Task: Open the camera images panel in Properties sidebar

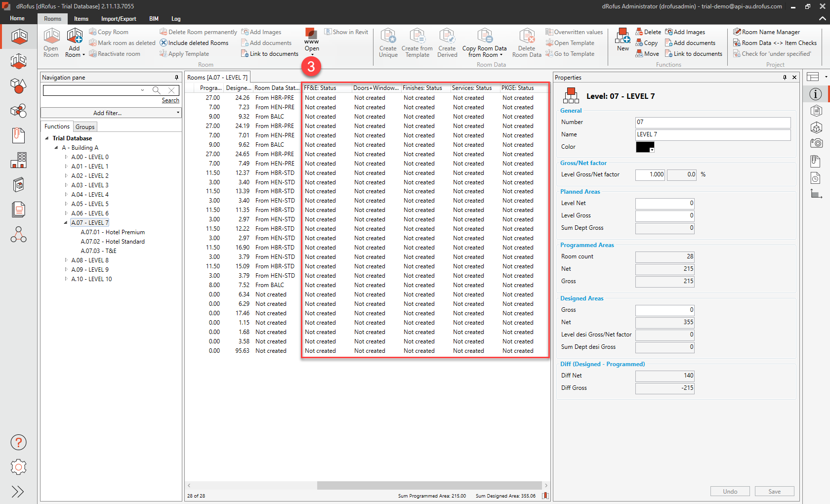Action: point(816,143)
